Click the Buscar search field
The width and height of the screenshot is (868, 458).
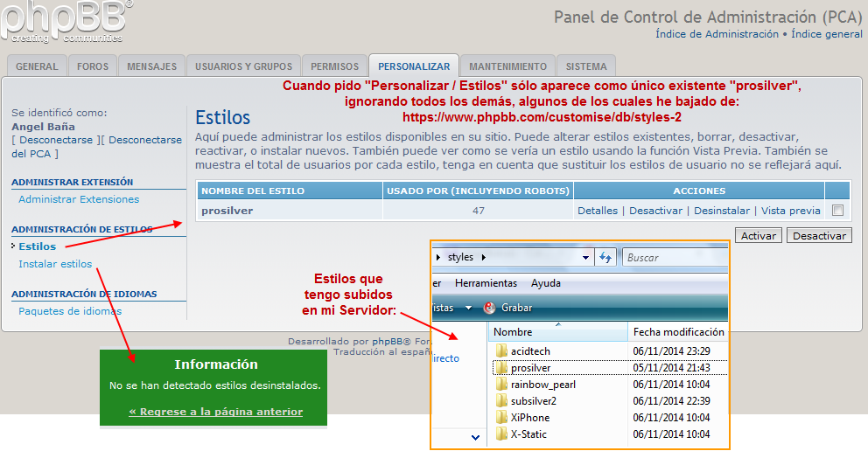point(674,258)
